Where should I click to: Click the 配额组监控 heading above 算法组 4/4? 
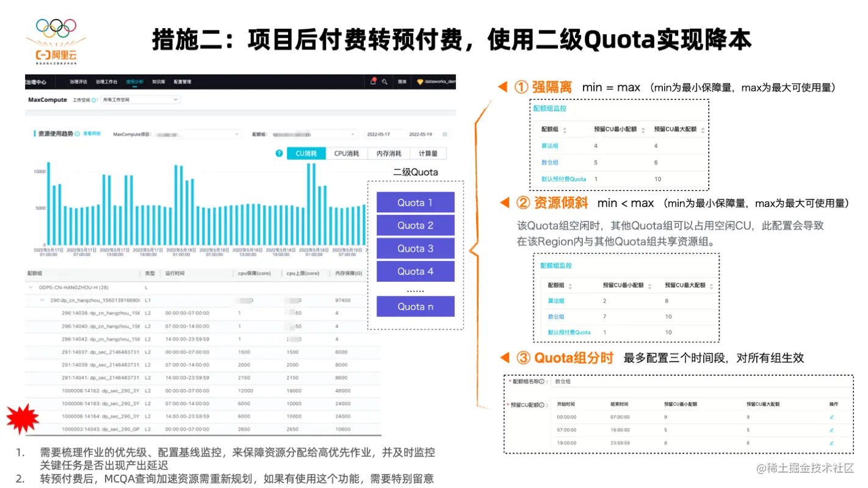pos(549,109)
